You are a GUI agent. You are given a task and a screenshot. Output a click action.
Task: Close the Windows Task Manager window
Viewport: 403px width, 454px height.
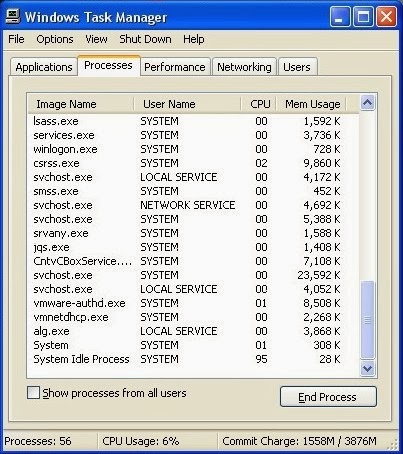[386, 16]
